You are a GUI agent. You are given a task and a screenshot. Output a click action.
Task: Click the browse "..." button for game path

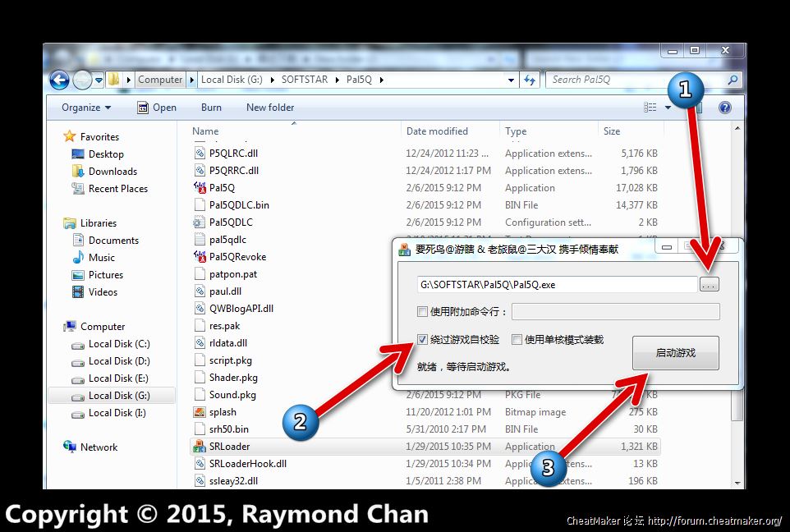(710, 284)
